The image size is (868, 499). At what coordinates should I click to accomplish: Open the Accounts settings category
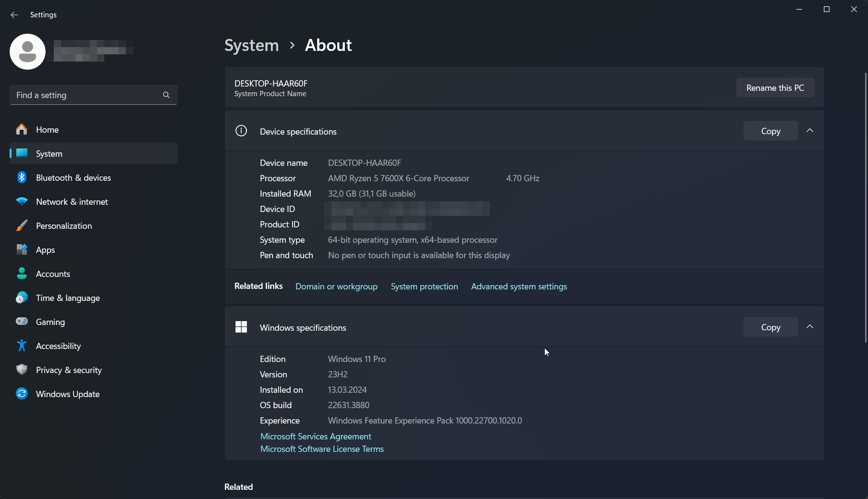coord(94,274)
